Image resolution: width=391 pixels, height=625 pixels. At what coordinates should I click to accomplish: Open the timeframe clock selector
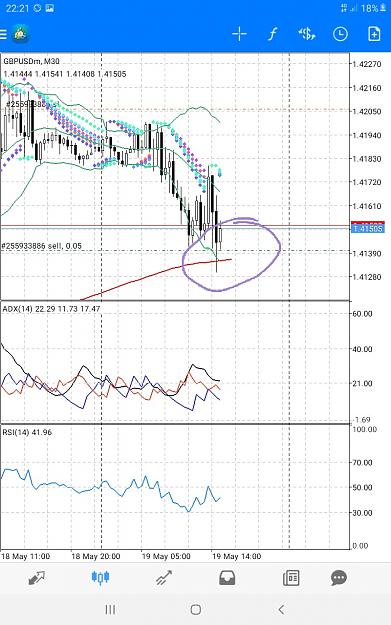coord(340,34)
